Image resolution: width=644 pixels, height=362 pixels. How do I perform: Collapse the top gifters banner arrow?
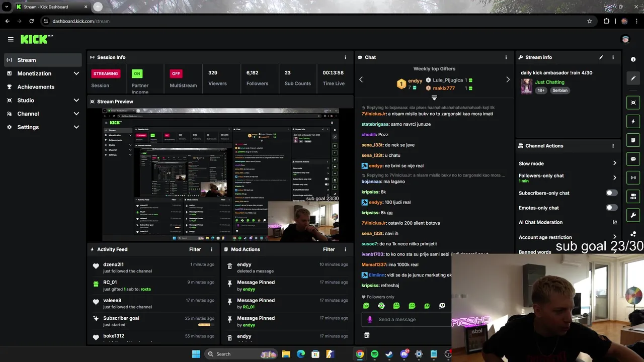434,98
